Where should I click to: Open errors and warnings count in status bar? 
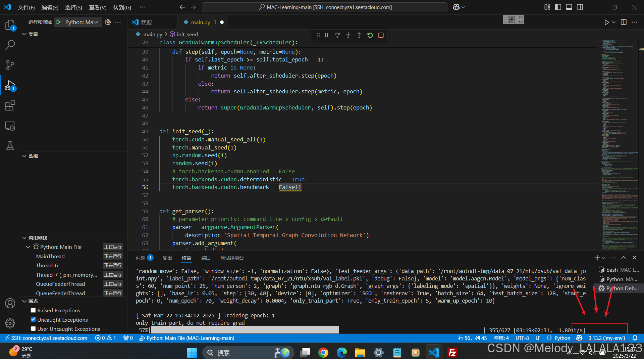pyautogui.click(x=105, y=338)
